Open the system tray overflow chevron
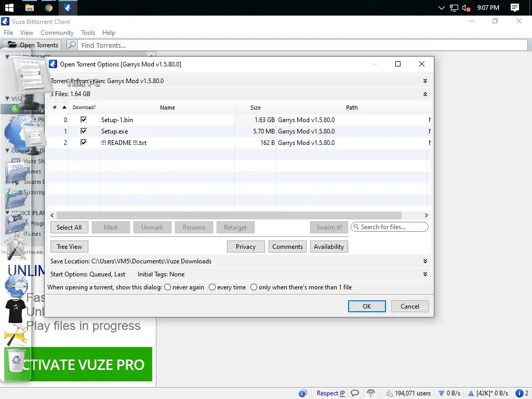The width and height of the screenshot is (532, 399). click(442, 8)
